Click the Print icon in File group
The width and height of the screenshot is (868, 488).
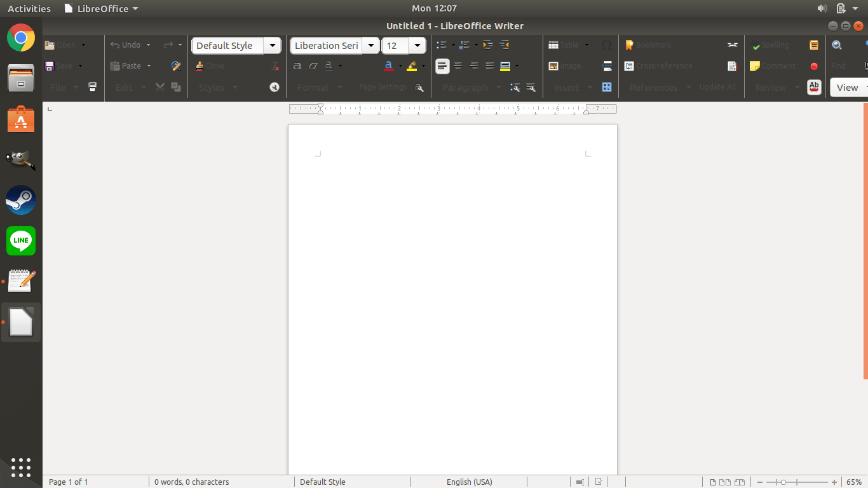coord(93,87)
